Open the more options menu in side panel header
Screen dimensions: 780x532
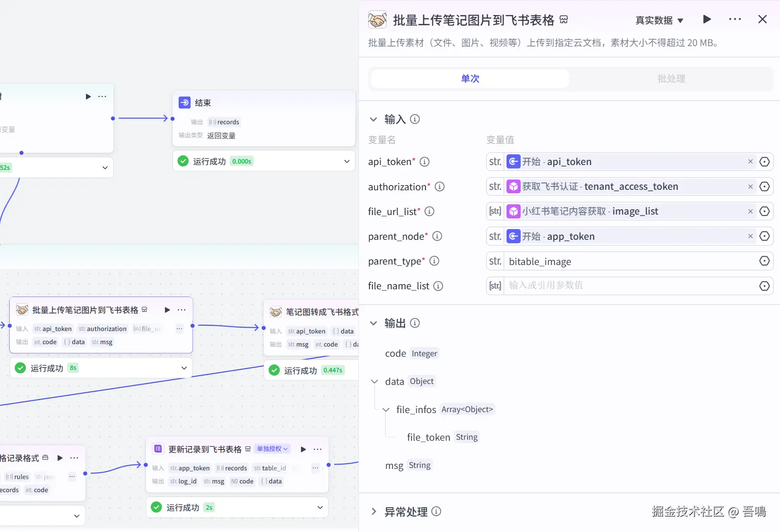735,19
